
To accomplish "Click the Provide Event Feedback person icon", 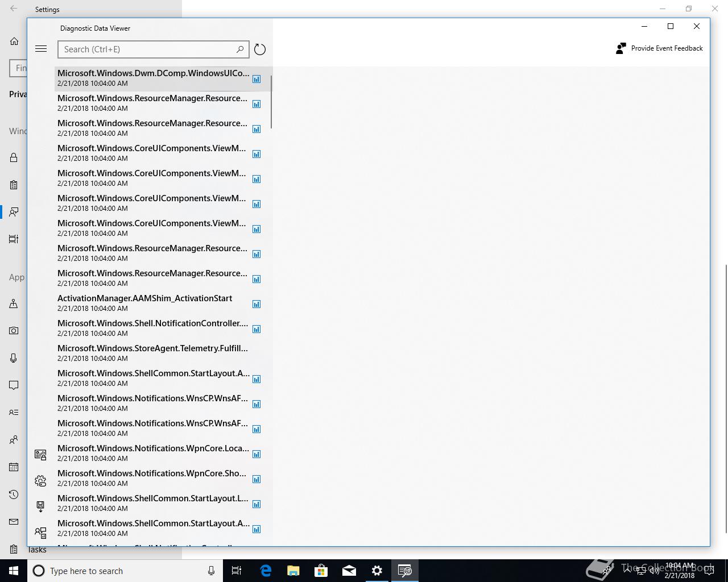I will pyautogui.click(x=621, y=48).
